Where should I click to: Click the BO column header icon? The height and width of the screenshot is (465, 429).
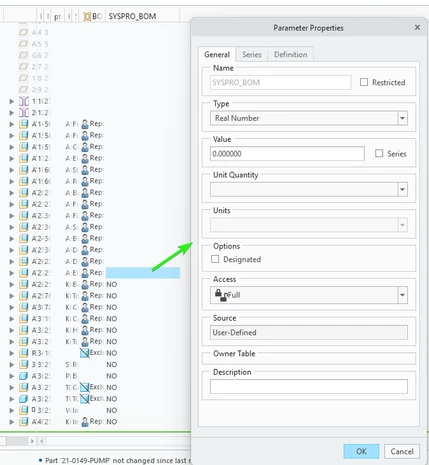tap(87, 16)
